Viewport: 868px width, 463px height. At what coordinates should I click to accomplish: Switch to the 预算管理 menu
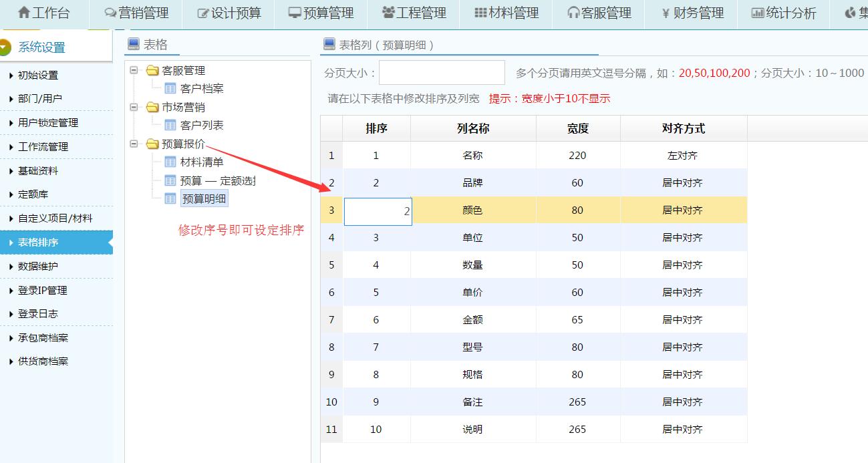(321, 12)
